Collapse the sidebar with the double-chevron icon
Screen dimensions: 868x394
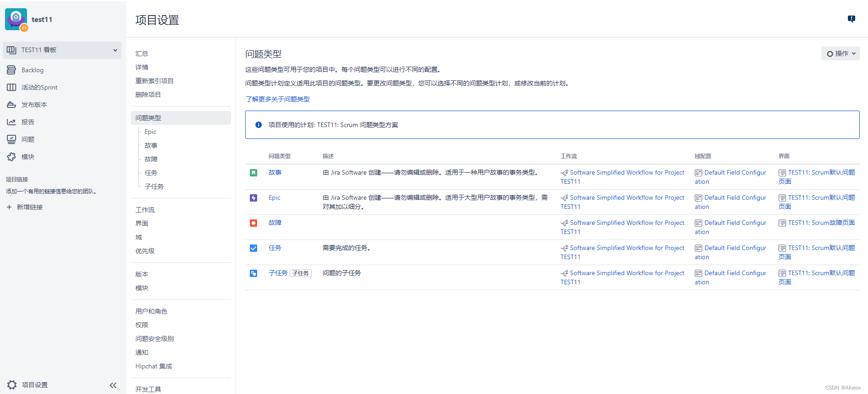[113, 385]
